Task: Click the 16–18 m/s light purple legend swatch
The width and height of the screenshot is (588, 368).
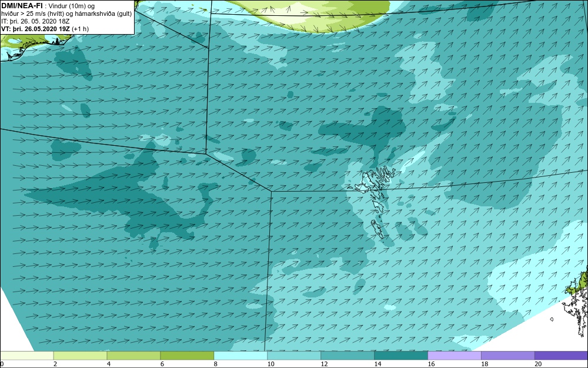Action: (x=455, y=356)
